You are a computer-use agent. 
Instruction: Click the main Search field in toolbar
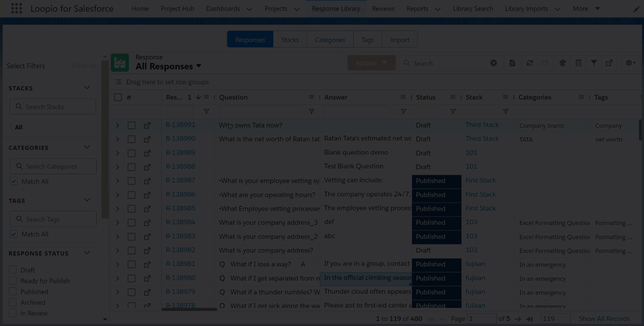pyautogui.click(x=450, y=63)
